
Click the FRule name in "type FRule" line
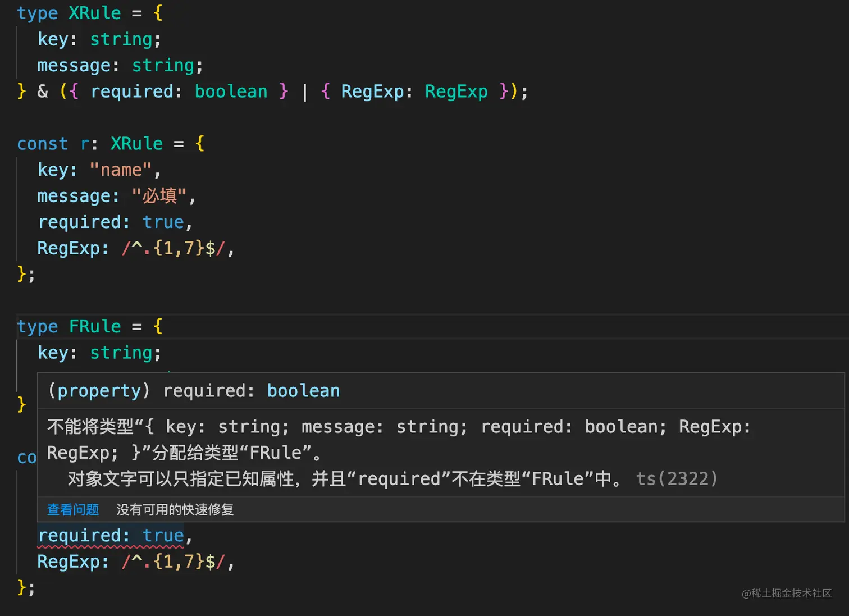94,326
